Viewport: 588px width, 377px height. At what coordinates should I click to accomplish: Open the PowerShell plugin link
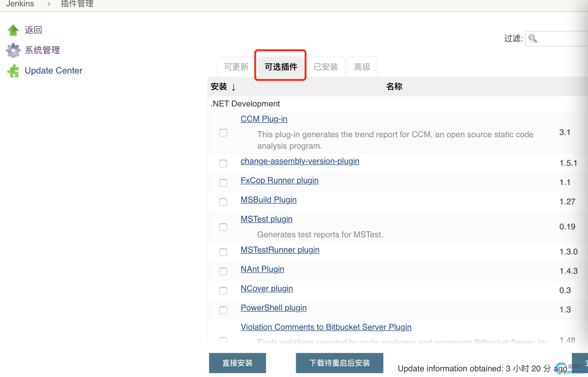point(274,308)
